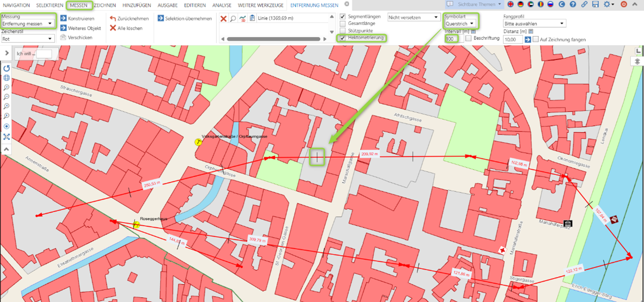The width and height of the screenshot is (644, 302).
Task: Click the red power logout icon
Action: point(624,4)
